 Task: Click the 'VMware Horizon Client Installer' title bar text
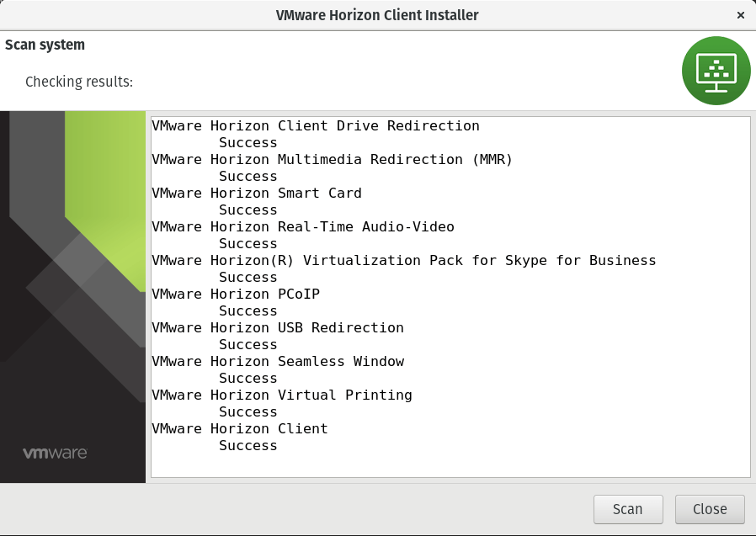[377, 15]
